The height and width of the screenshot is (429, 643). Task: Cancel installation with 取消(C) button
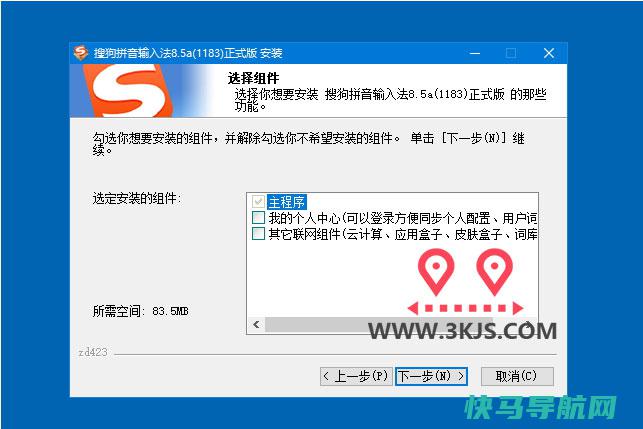point(517,376)
